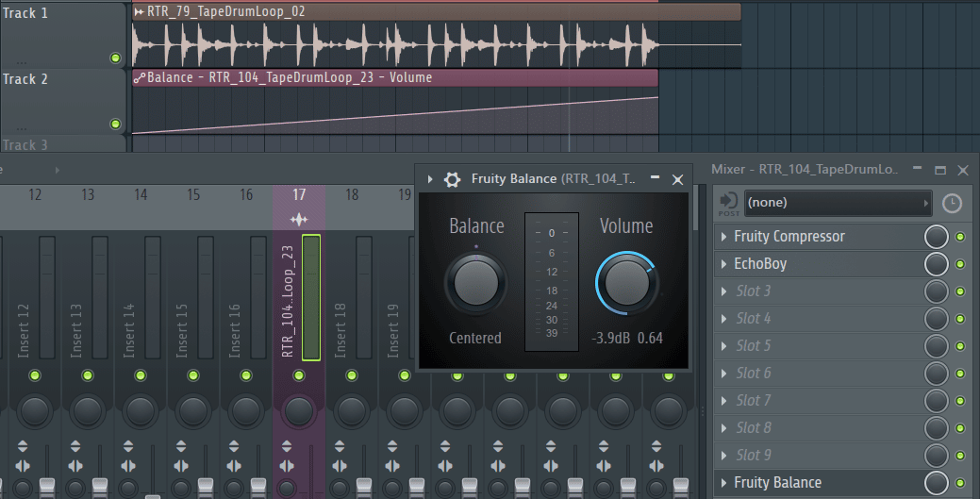The height and width of the screenshot is (499, 980).
Task: Click stereo separation icon on Insert 12
Action: point(23,466)
